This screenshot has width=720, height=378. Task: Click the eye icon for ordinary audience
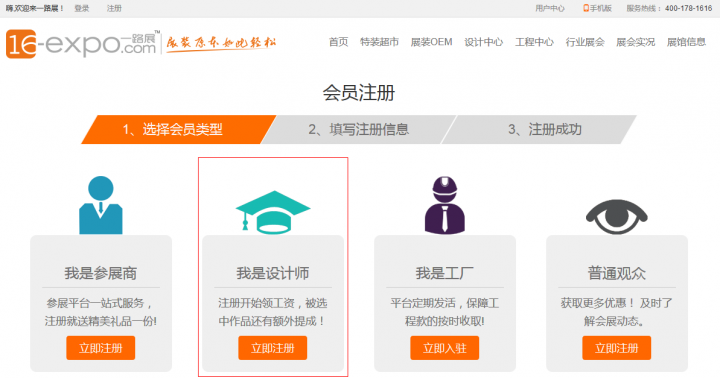(617, 216)
